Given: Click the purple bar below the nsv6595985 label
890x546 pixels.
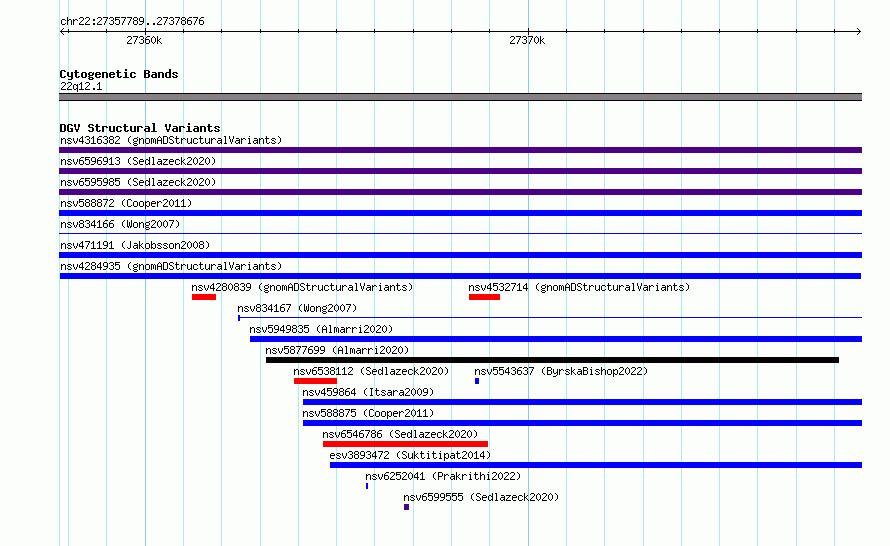Looking at the screenshot, I should [x=460, y=192].
